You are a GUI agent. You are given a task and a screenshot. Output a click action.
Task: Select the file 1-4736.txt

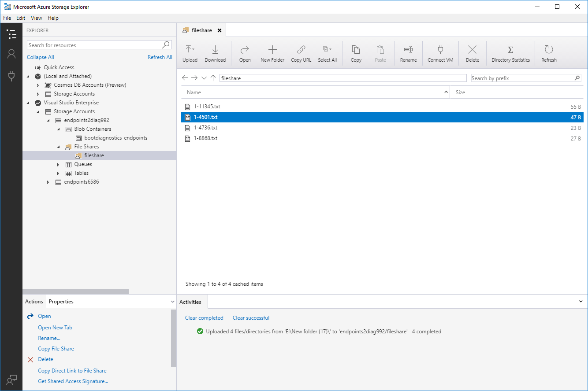383,128
